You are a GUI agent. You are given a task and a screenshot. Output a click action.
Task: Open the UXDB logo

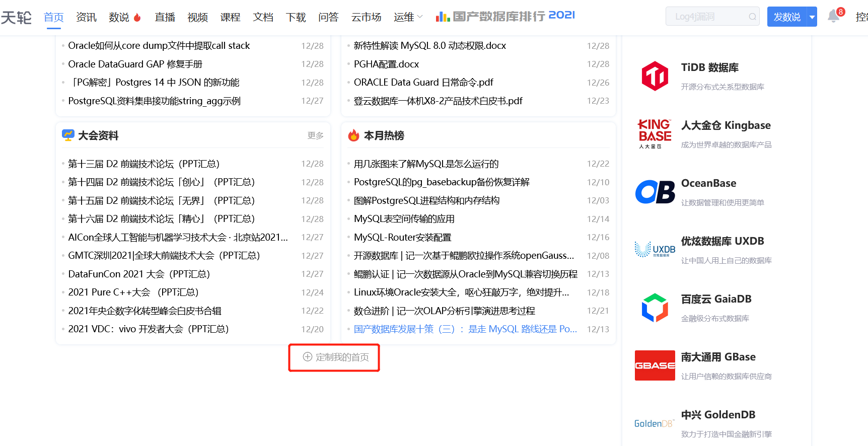coord(655,250)
